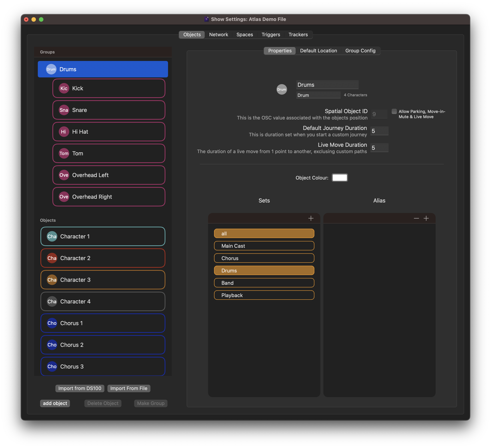This screenshot has width=491, height=448.
Task: Click the minus icon in Alias panel
Action: tap(416, 218)
